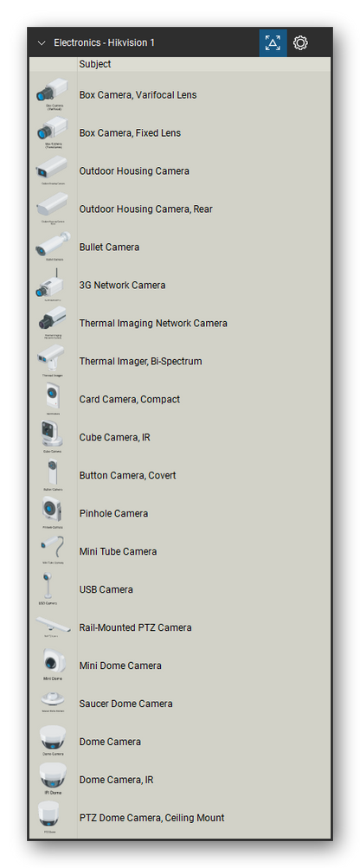Select the Box Camera Varifocal Lens thumbnail

point(53,94)
